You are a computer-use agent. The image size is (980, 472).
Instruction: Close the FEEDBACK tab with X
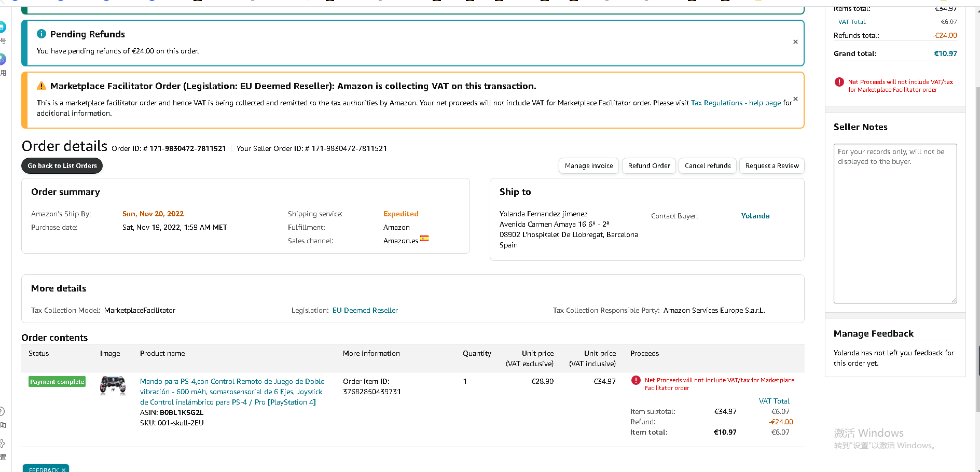click(63, 470)
